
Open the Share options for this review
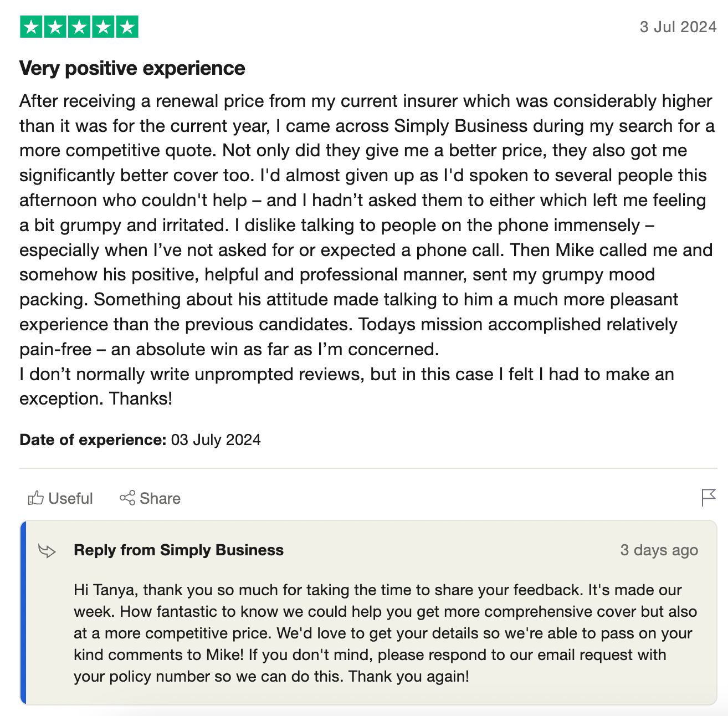[157, 498]
